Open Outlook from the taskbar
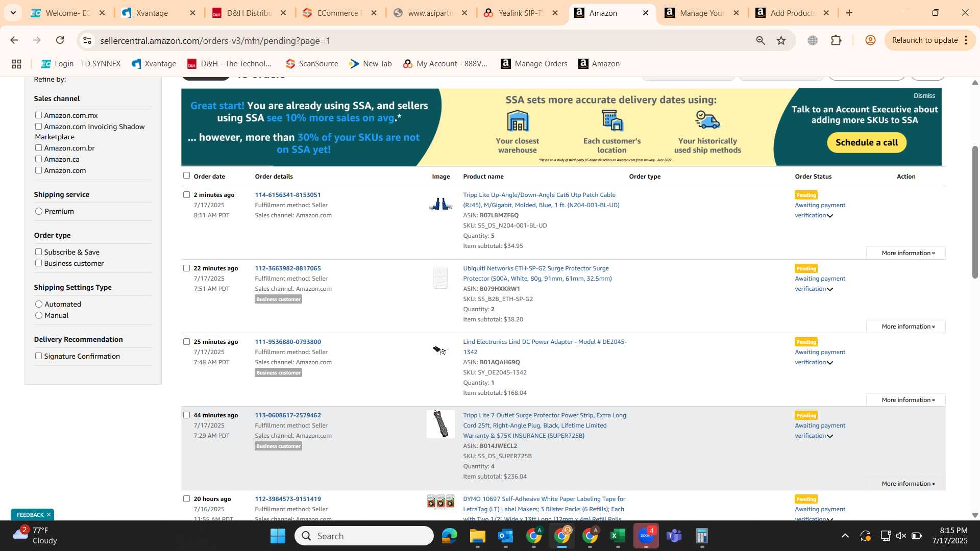This screenshot has width=980, height=551. coord(506,536)
